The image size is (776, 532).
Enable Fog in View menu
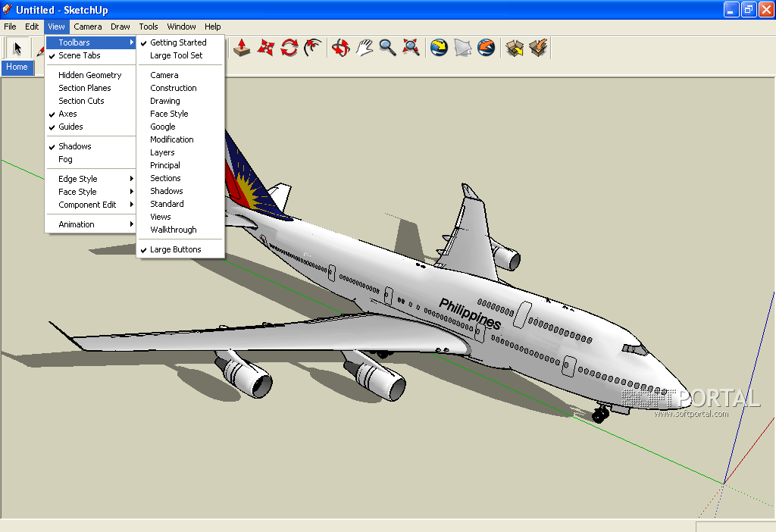[91, 159]
